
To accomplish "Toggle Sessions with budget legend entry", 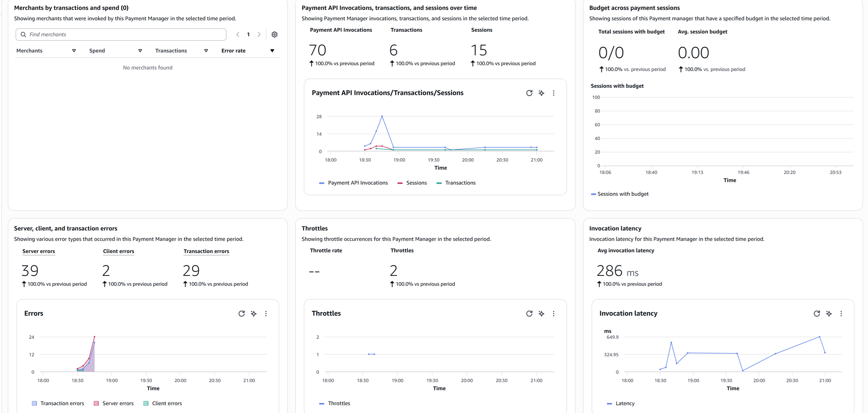I will [x=620, y=194].
